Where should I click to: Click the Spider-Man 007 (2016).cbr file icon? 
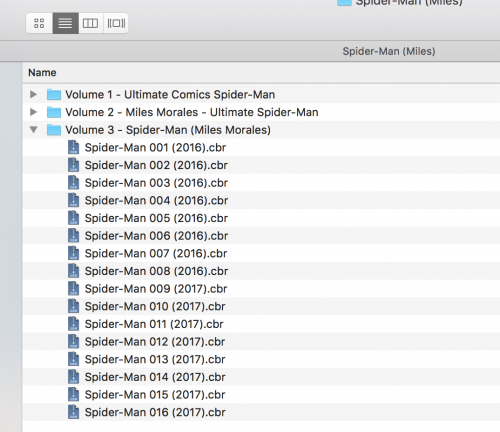tap(73, 253)
